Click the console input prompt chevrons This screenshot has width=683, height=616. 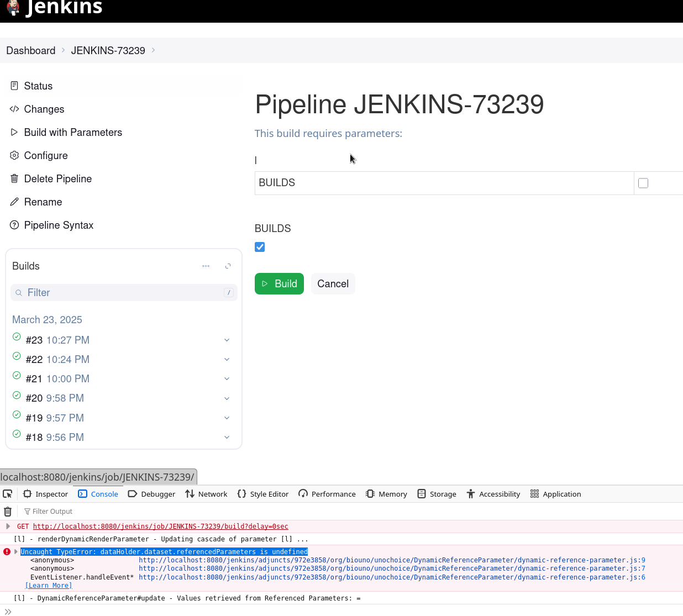pos(8,612)
